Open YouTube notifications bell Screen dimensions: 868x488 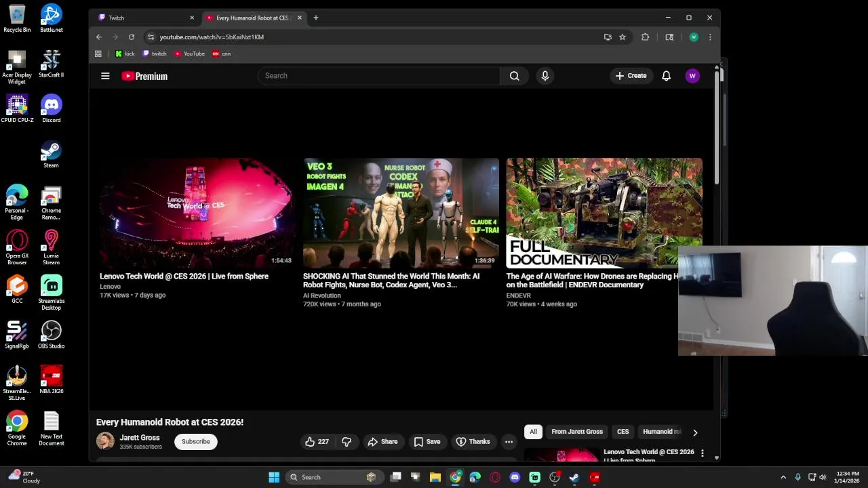(x=666, y=76)
